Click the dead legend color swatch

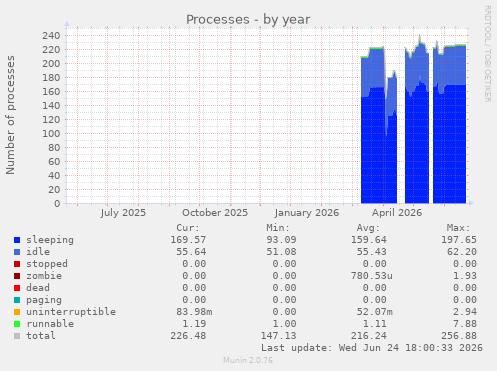point(17,288)
